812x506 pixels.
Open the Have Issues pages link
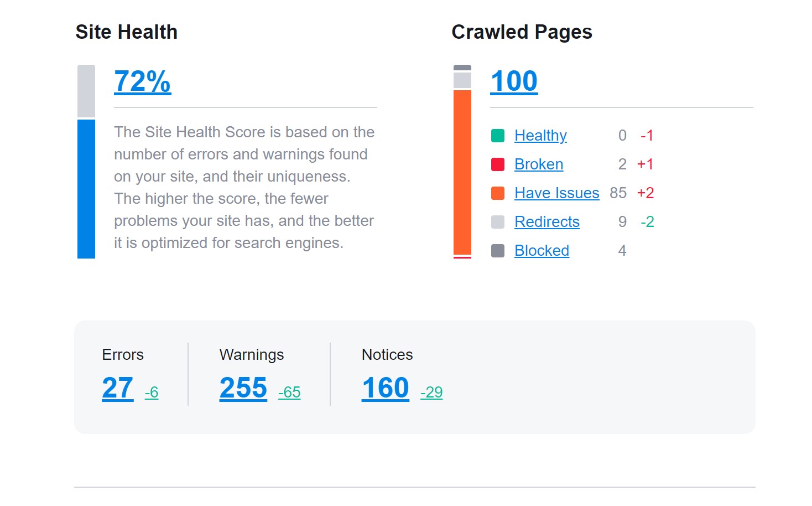click(x=557, y=193)
